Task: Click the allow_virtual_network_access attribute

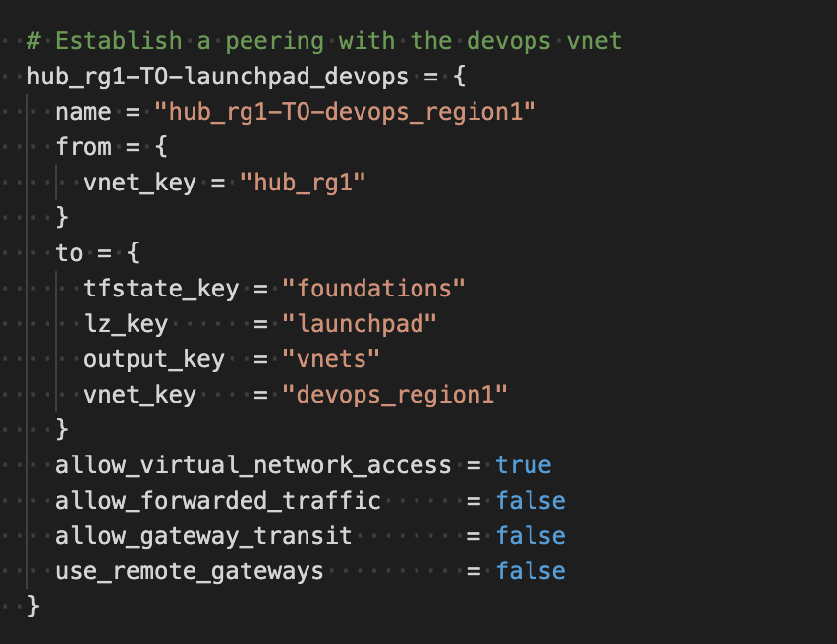Action: tap(253, 465)
